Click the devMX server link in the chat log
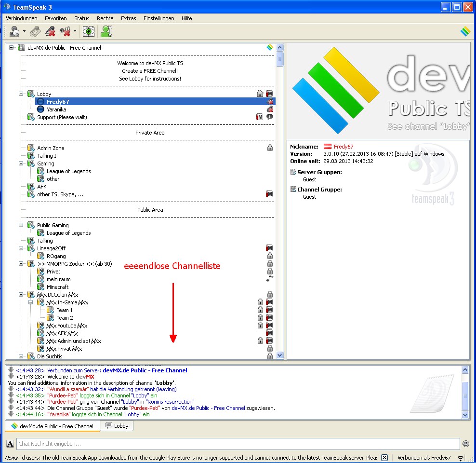 point(145,370)
